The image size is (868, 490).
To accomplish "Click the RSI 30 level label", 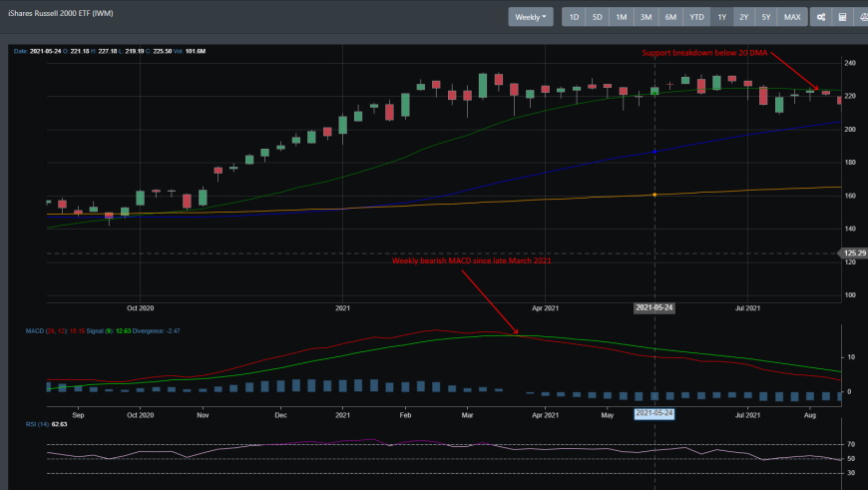I will pyautogui.click(x=851, y=473).
